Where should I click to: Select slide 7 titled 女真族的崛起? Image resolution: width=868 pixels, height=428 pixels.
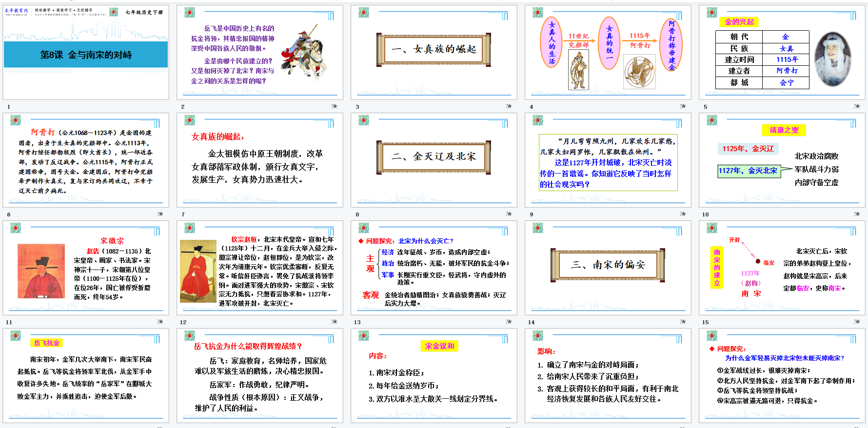click(260, 160)
